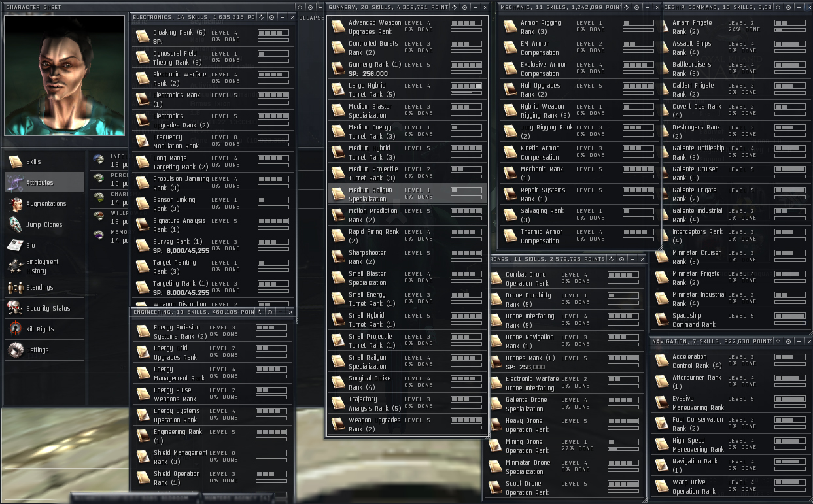Click the Kill Rights skull icon

point(15,329)
